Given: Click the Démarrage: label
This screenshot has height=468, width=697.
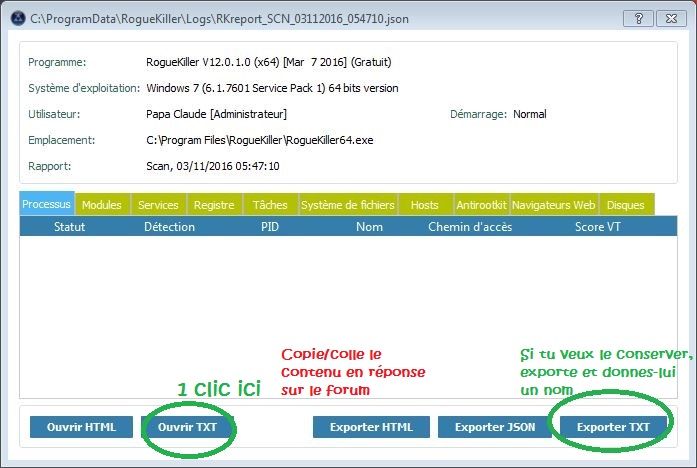Looking at the screenshot, I should coord(478,114).
